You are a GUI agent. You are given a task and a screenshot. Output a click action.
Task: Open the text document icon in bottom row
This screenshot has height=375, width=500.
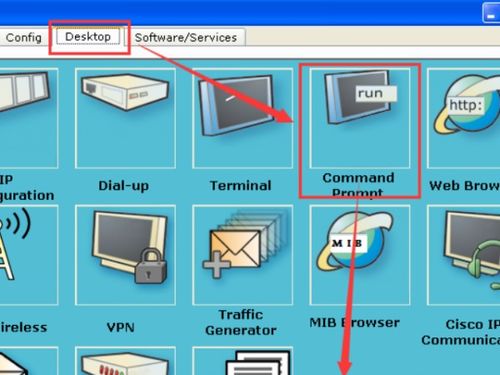(243, 361)
